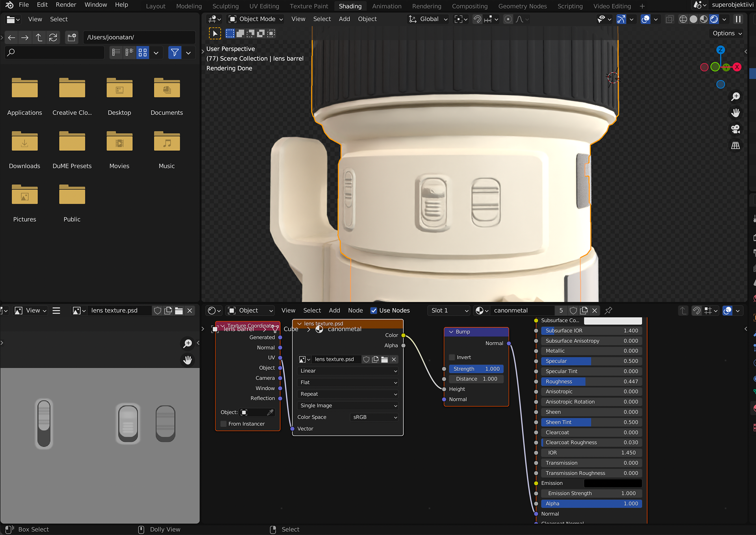Toggle file browser filter funnel
This screenshot has width=756, height=535.
[175, 52]
